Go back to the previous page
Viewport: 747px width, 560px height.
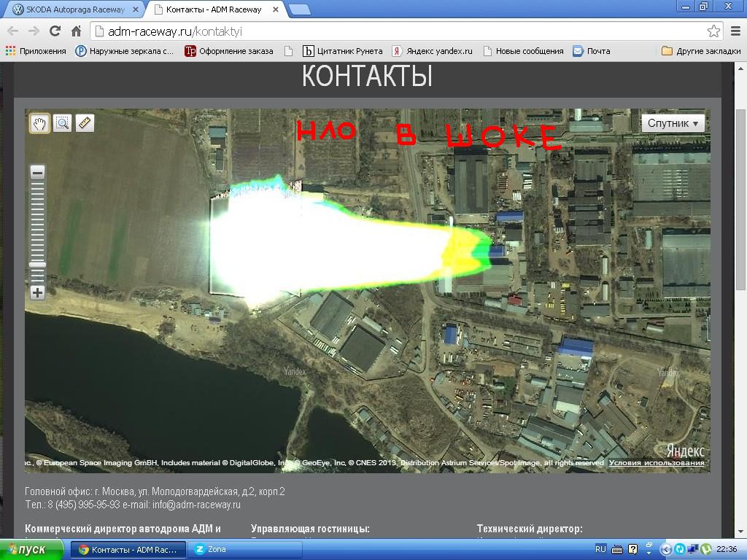pyautogui.click(x=13, y=31)
